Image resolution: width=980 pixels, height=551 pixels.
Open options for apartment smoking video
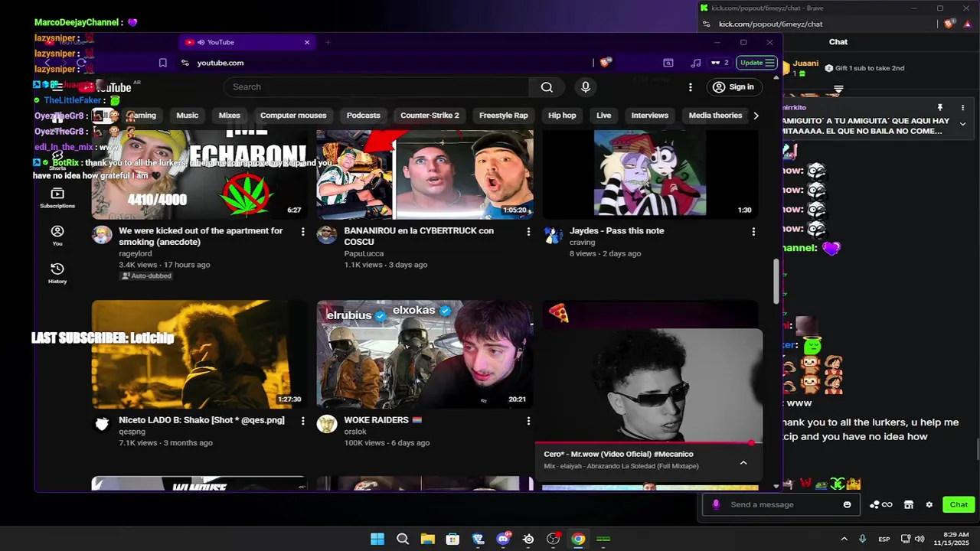pyautogui.click(x=302, y=232)
